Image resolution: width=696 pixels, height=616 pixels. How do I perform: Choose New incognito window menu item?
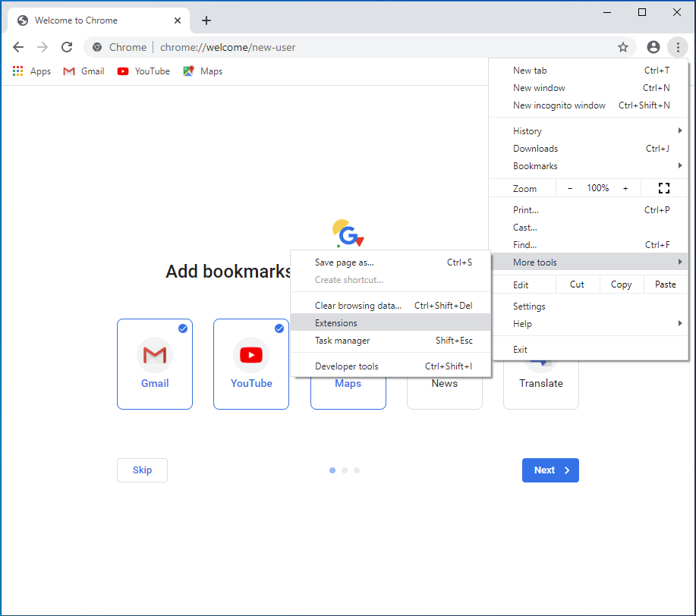[559, 105]
